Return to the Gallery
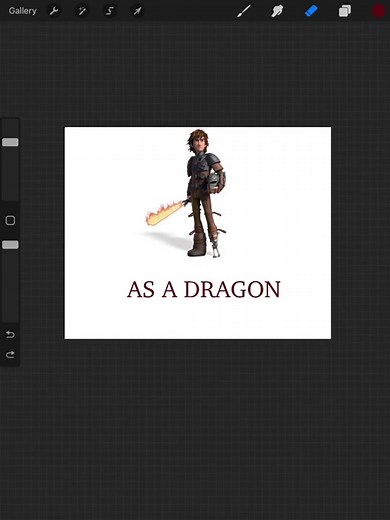Image resolution: width=390 pixels, height=520 pixels. 22,11
